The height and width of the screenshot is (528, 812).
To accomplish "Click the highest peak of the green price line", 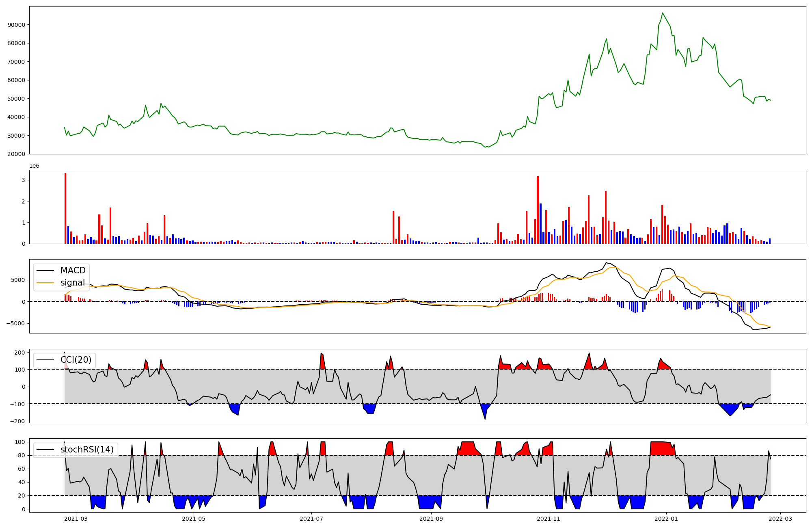I will point(662,13).
